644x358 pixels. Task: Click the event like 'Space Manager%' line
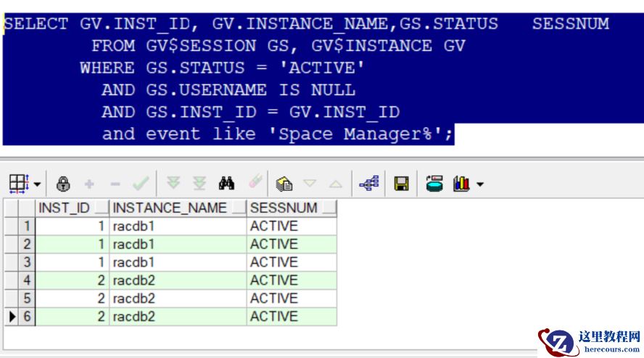tap(278, 134)
